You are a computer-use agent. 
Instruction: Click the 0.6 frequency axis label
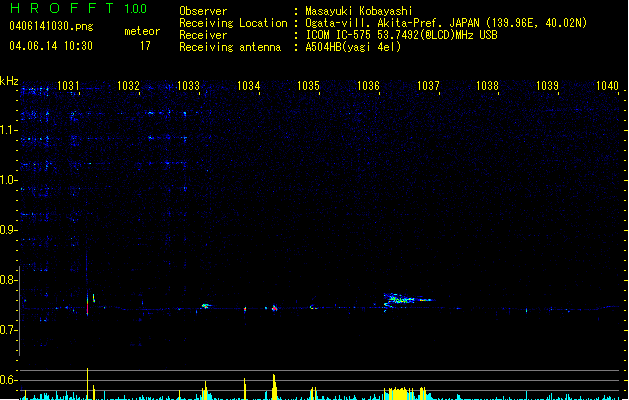pyautogui.click(x=8, y=380)
